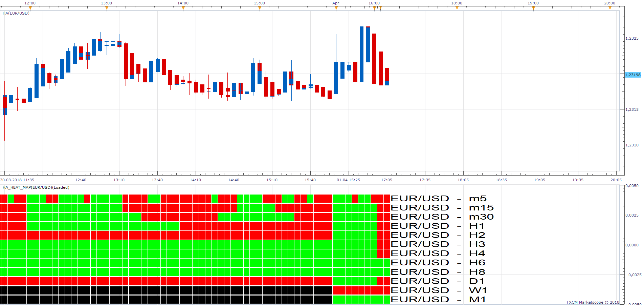The height and width of the screenshot is (305, 644).
Task: Click the 15:40 time axis label
Action: click(310, 180)
